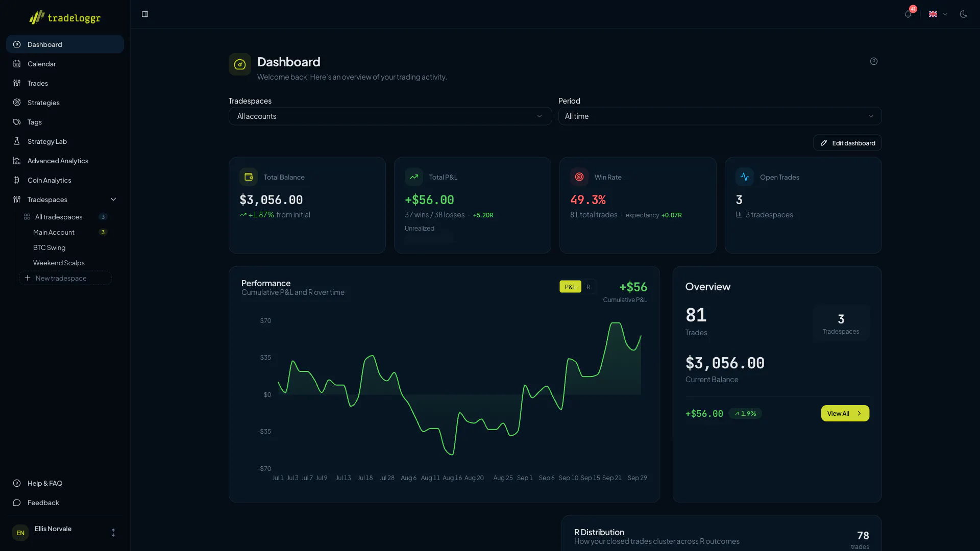Open the All accounts tradespaces dropdown
This screenshot has width=980, height=551.
click(390, 116)
